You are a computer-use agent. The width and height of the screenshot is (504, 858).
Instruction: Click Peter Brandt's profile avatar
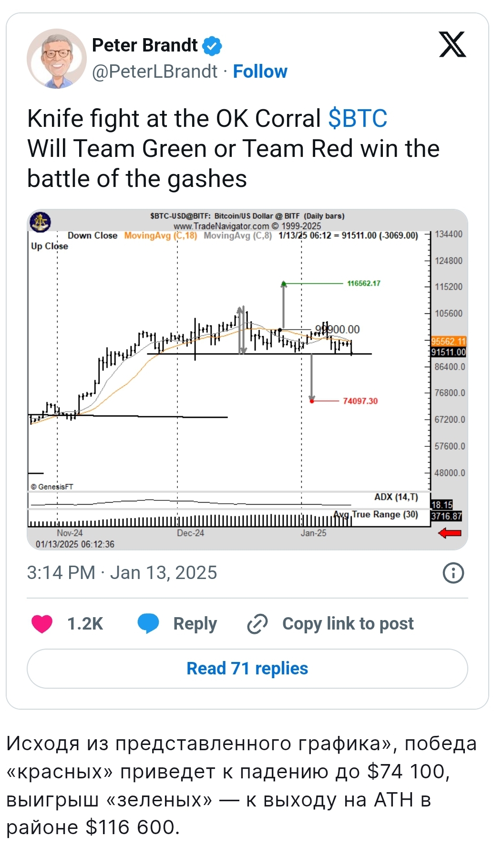[56, 58]
